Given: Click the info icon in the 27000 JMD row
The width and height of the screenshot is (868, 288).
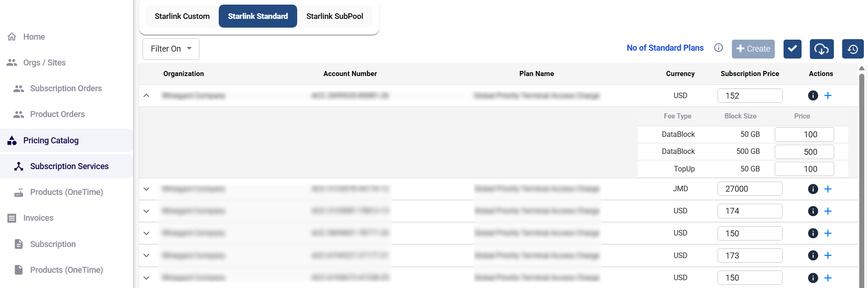Looking at the screenshot, I should [x=813, y=189].
